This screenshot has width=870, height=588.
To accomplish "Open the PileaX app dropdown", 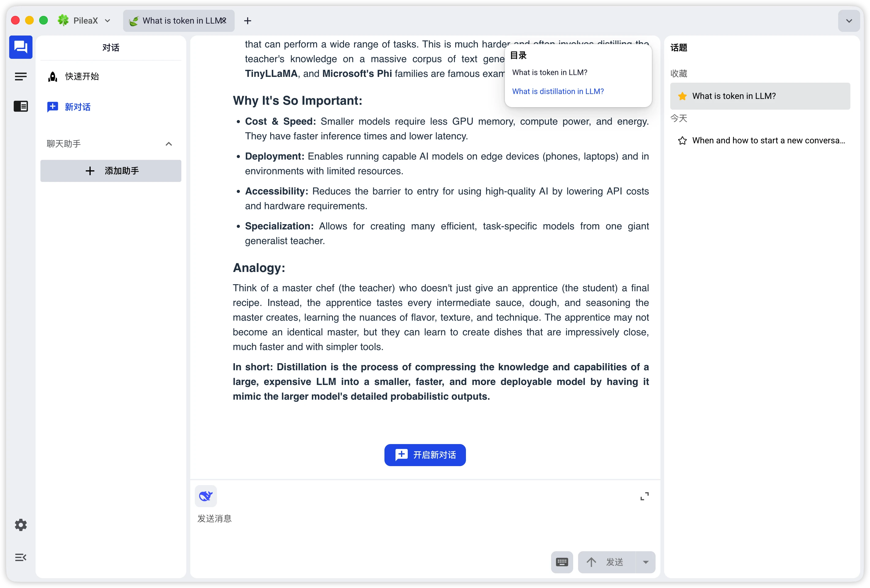I will [x=108, y=21].
